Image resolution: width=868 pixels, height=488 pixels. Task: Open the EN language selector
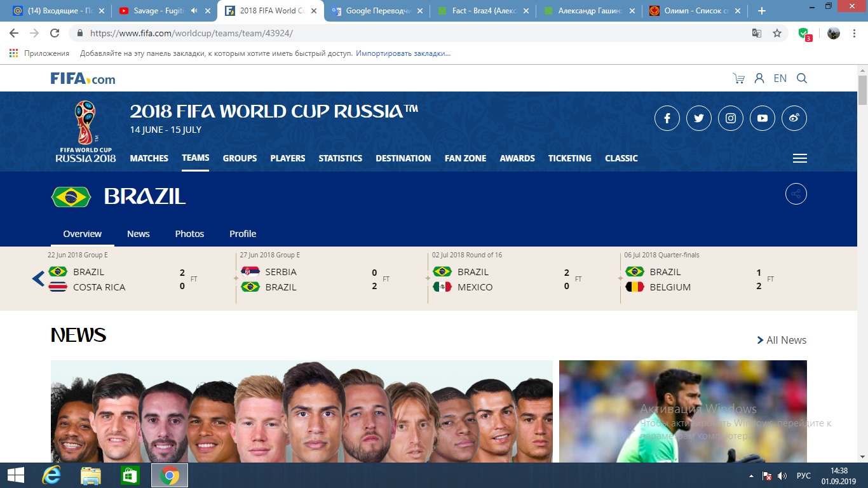[x=780, y=78]
